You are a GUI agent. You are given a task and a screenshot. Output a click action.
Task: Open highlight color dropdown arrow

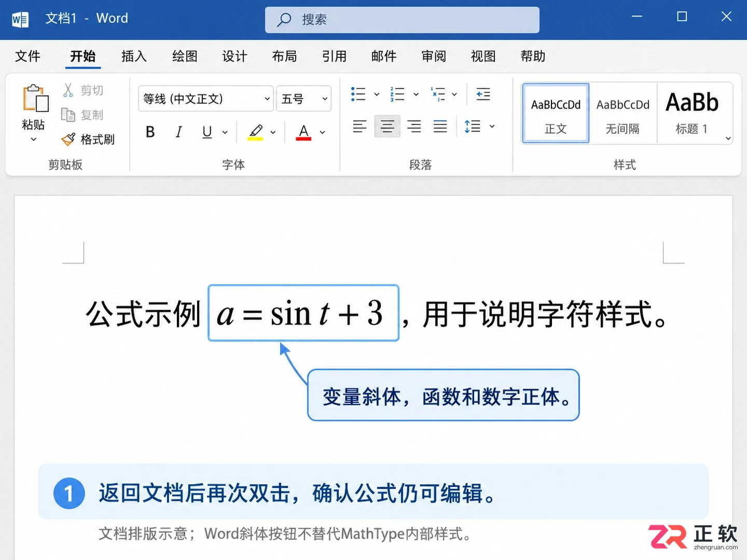(273, 133)
